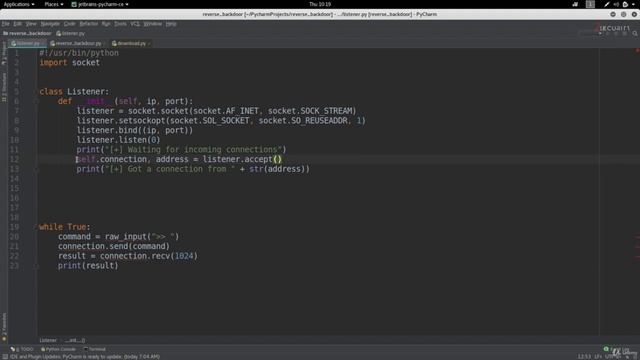Click the '#!/usr/bin/python' shebang line
Viewport: 640px width, 360px height.
(79, 53)
